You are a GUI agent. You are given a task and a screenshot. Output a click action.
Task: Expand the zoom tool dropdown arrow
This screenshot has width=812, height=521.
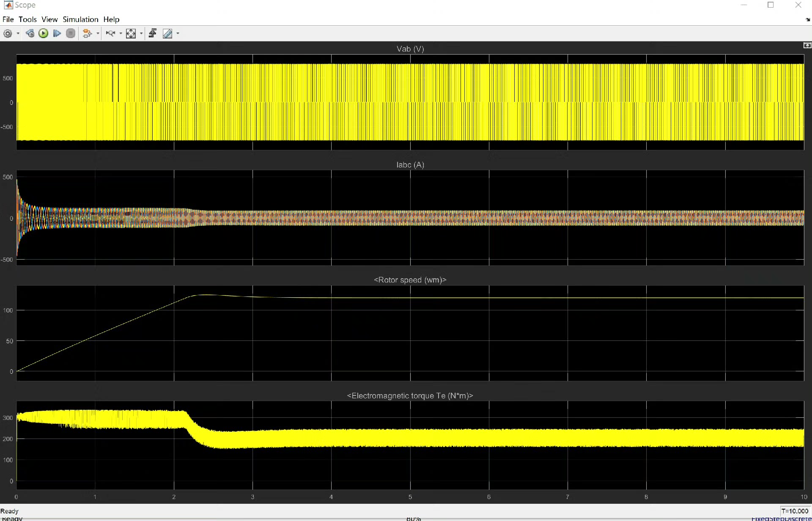tap(121, 33)
